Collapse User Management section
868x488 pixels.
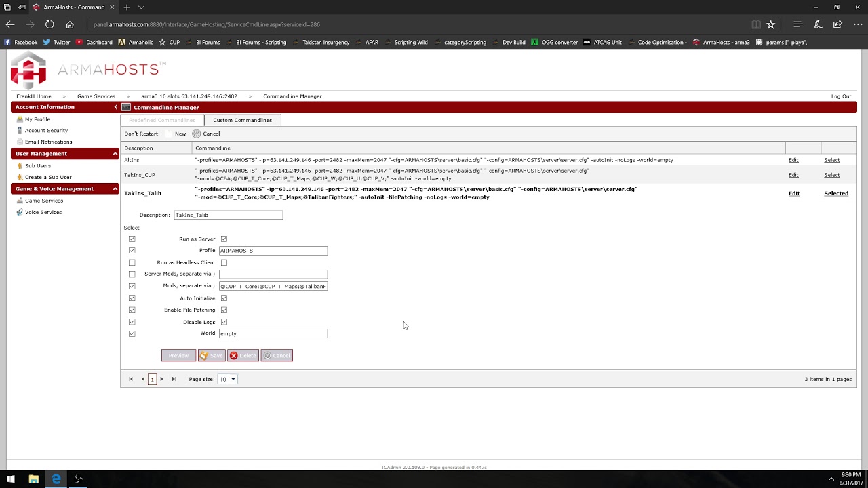tap(115, 154)
